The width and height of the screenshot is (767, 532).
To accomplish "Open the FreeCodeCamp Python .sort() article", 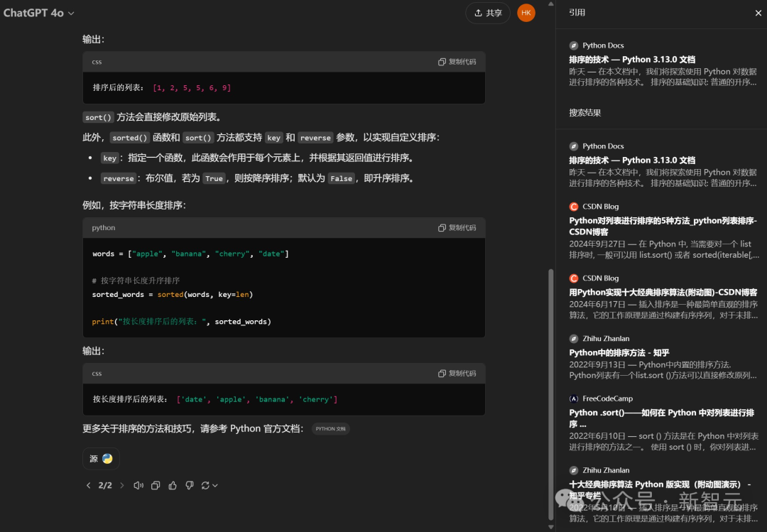I will coord(662,419).
